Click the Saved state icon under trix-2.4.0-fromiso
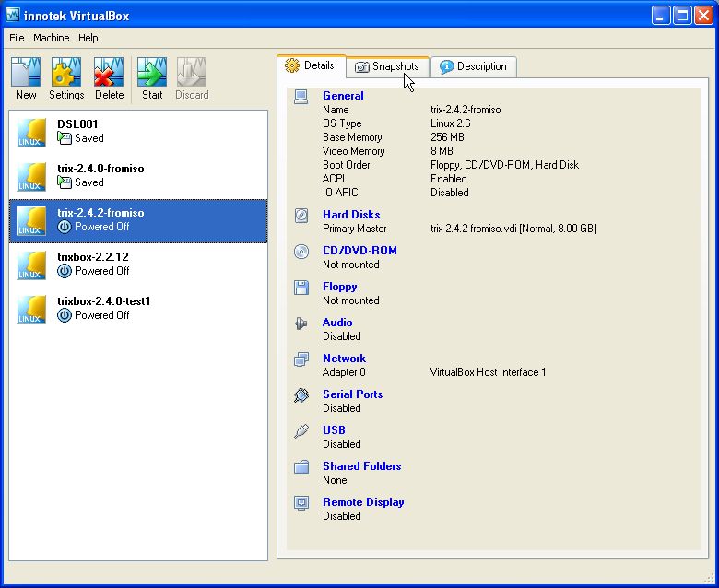The image size is (719, 588). pyautogui.click(x=65, y=182)
